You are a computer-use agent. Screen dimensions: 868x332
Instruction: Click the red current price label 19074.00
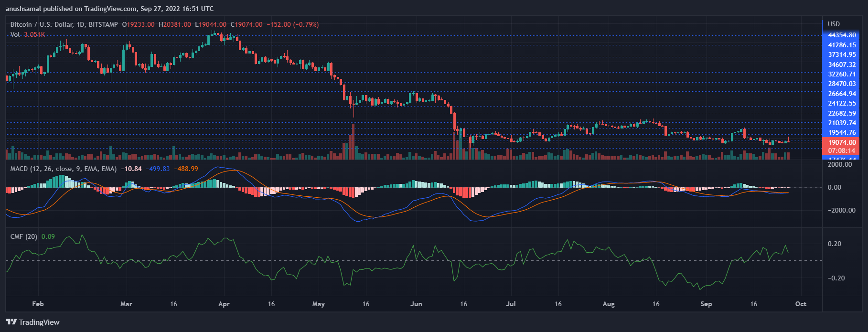842,142
